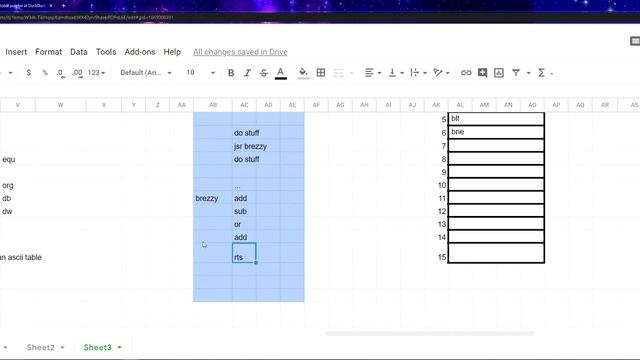Select the 'org' cell
640x360 pixels.
[x=18, y=185]
